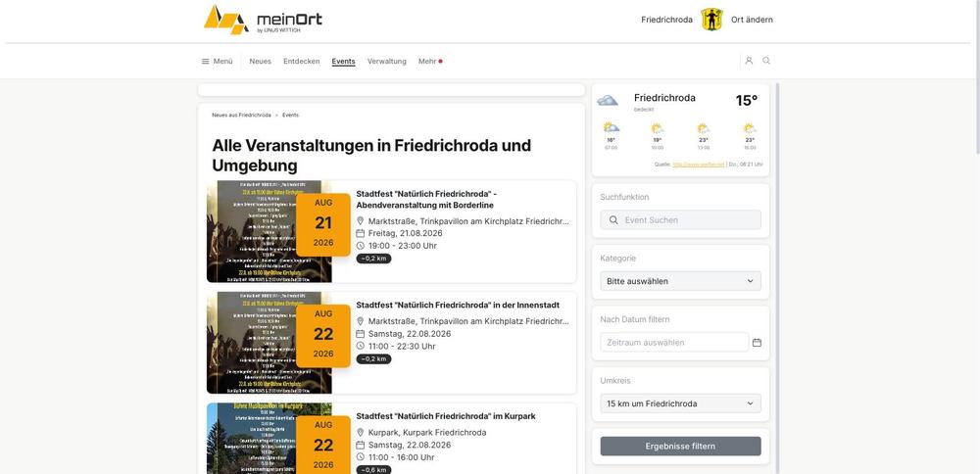Viewport: 980px width, 474px height.
Task: Click the Event Suchen input field
Action: click(x=681, y=219)
